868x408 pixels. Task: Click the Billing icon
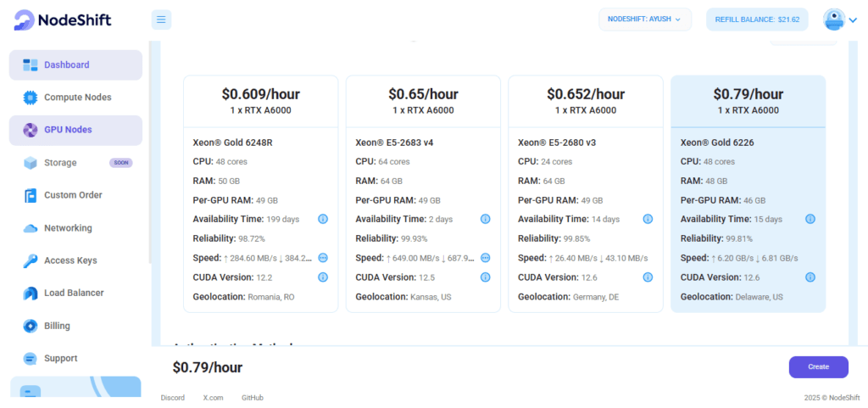pyautogui.click(x=30, y=326)
